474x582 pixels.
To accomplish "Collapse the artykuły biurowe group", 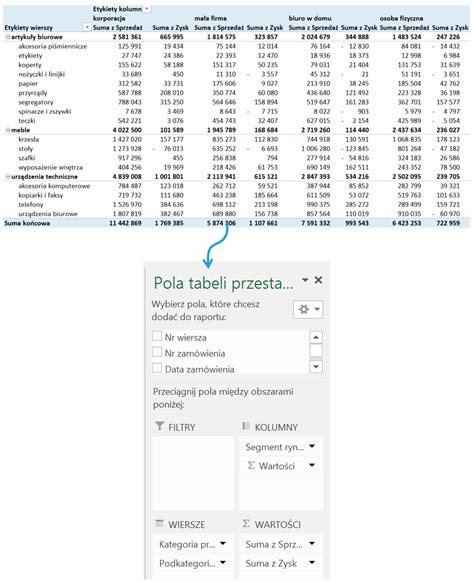I will [8, 37].
